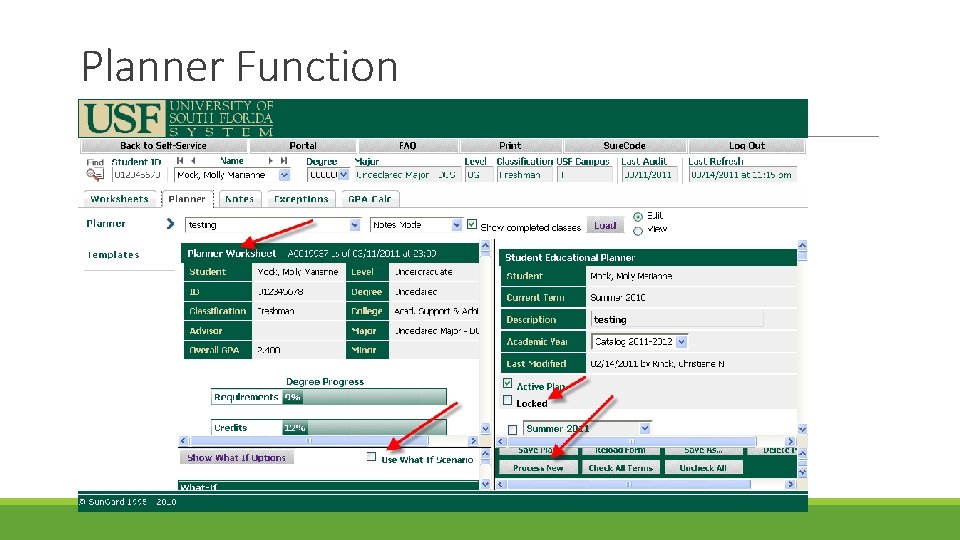Click the Find student search icon

click(x=94, y=174)
